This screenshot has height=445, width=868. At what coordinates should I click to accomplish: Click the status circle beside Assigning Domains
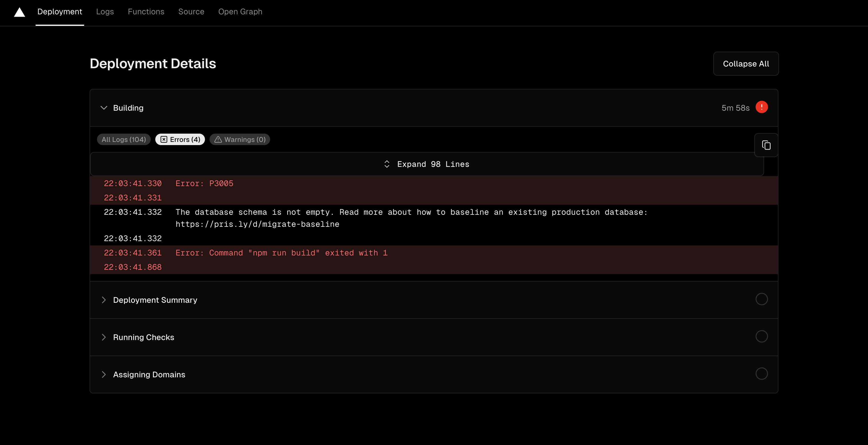[762, 374]
